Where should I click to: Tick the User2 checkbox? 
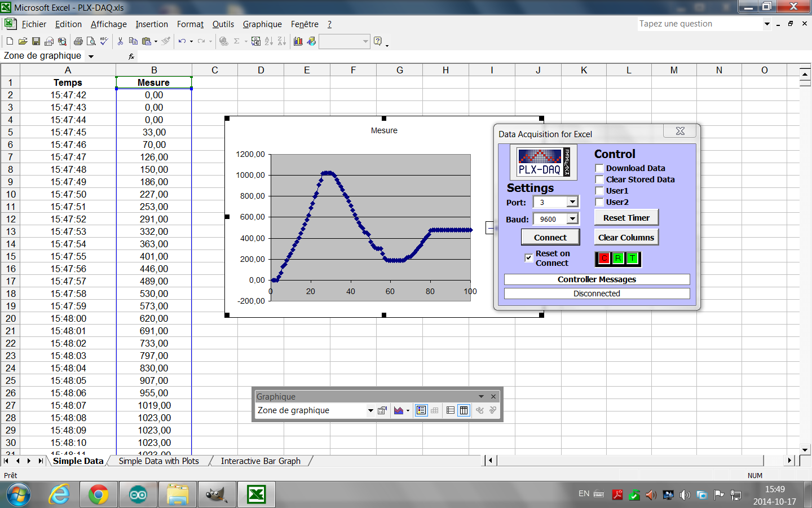[599, 202]
